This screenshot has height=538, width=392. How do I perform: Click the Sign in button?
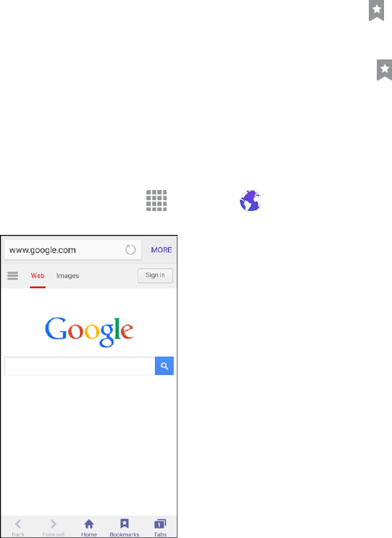click(x=155, y=276)
